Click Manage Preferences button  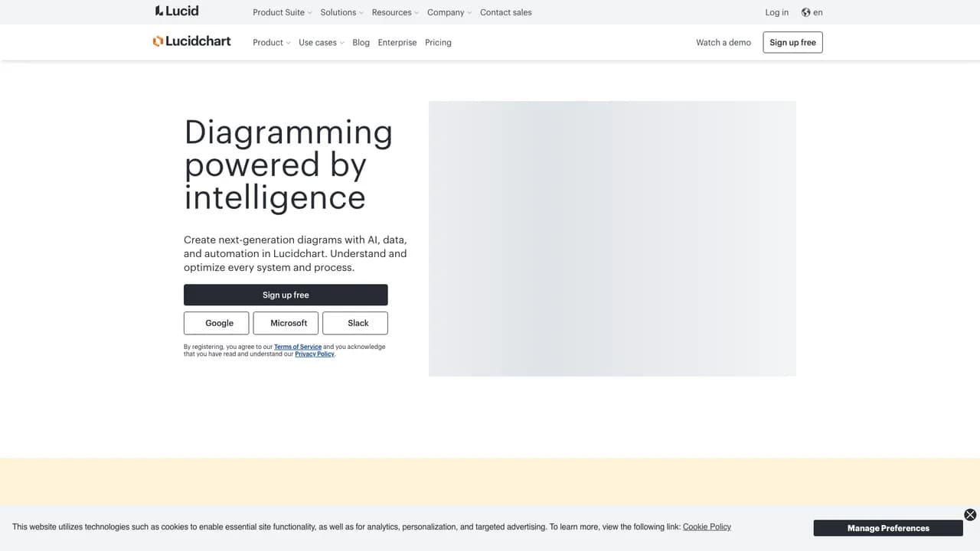[888, 528]
